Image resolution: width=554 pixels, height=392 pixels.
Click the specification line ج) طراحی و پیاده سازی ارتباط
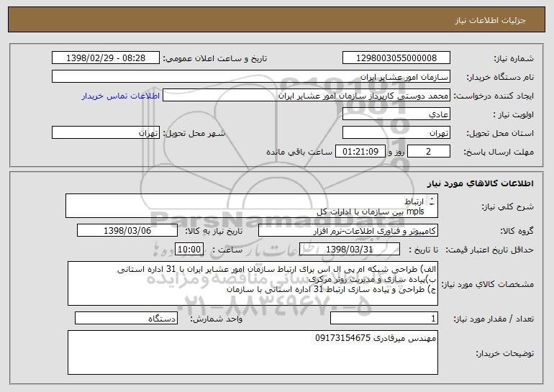pyautogui.click(x=332, y=289)
